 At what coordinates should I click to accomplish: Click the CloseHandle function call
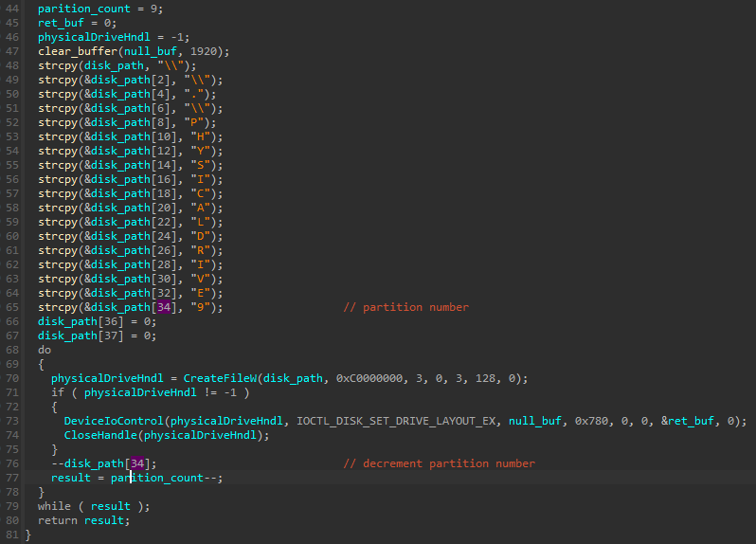(x=99, y=435)
